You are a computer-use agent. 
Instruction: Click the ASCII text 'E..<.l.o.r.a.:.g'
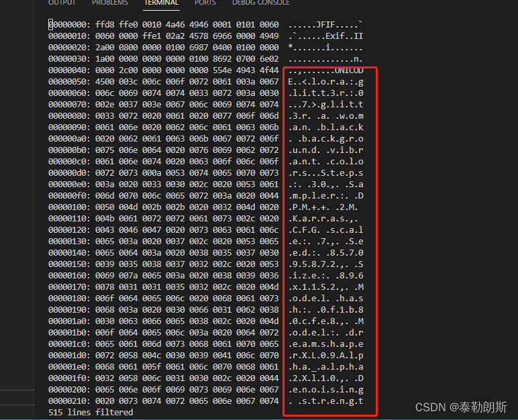(x=325, y=81)
